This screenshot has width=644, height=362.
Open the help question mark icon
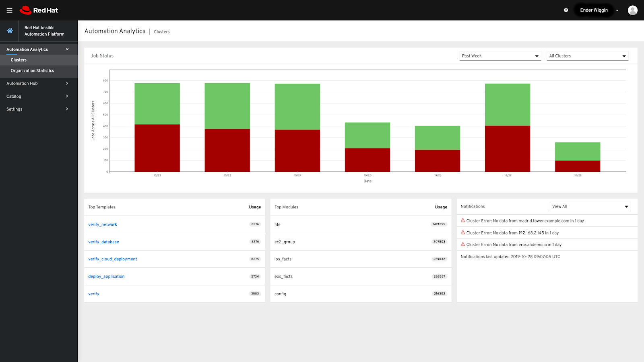pyautogui.click(x=566, y=10)
